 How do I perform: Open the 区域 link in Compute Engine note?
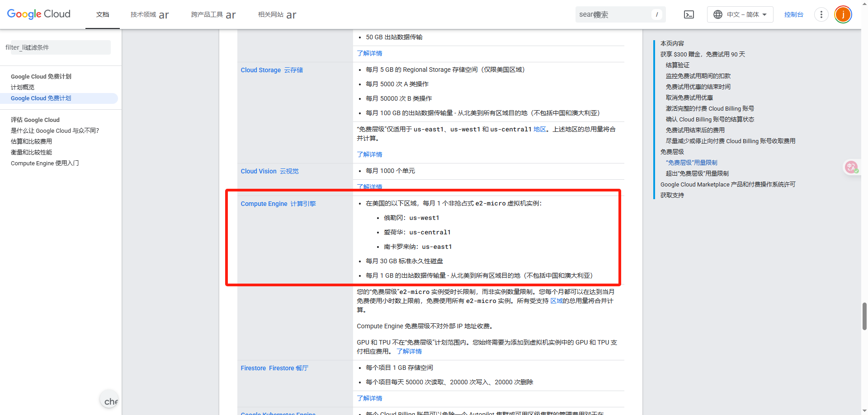coord(557,301)
